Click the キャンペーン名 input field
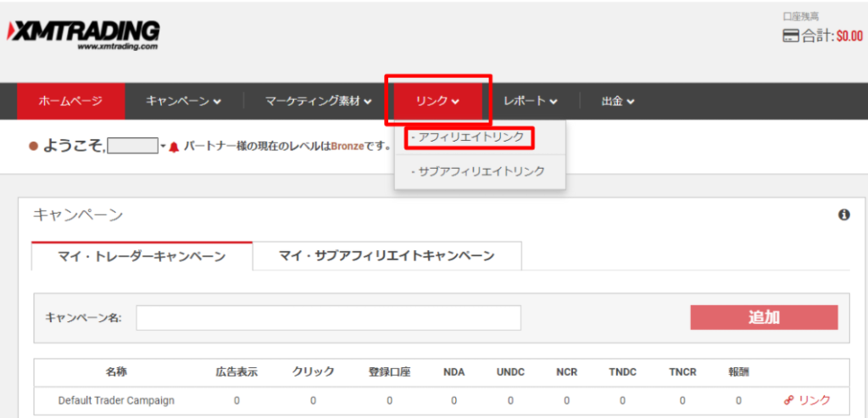 328,318
